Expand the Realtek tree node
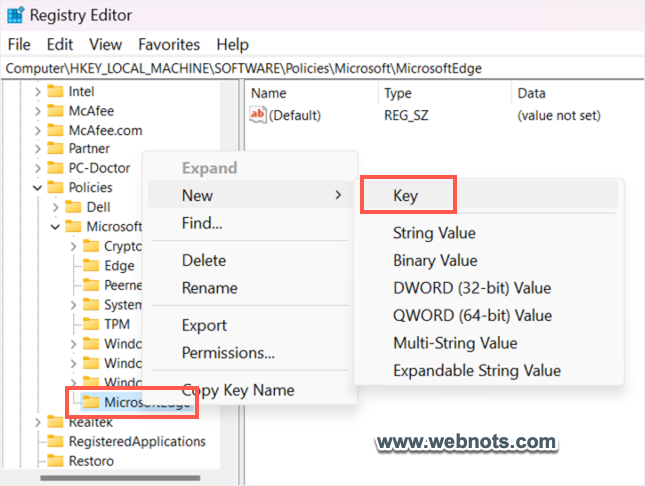 tap(38, 423)
